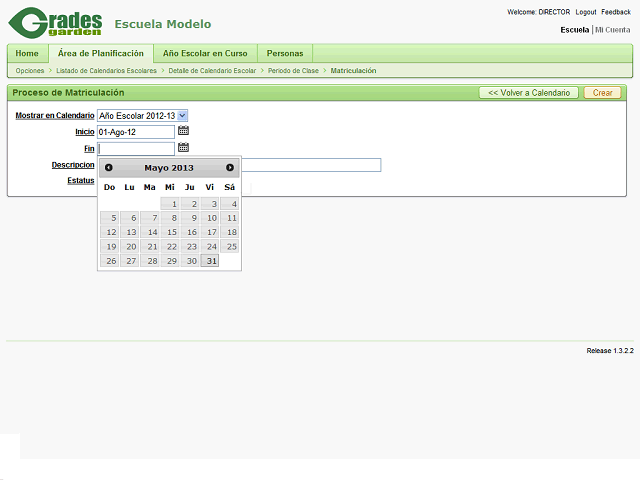Go to previous month in datepicker
Viewport: 640px width, 480px height.
tap(109, 168)
